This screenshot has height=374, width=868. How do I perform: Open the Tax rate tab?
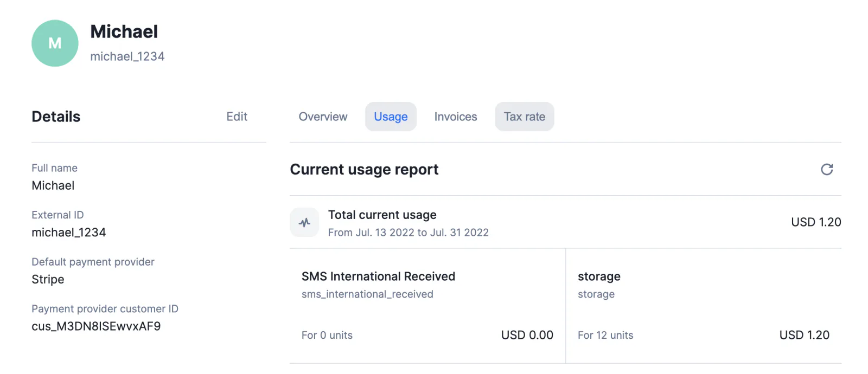tap(525, 117)
